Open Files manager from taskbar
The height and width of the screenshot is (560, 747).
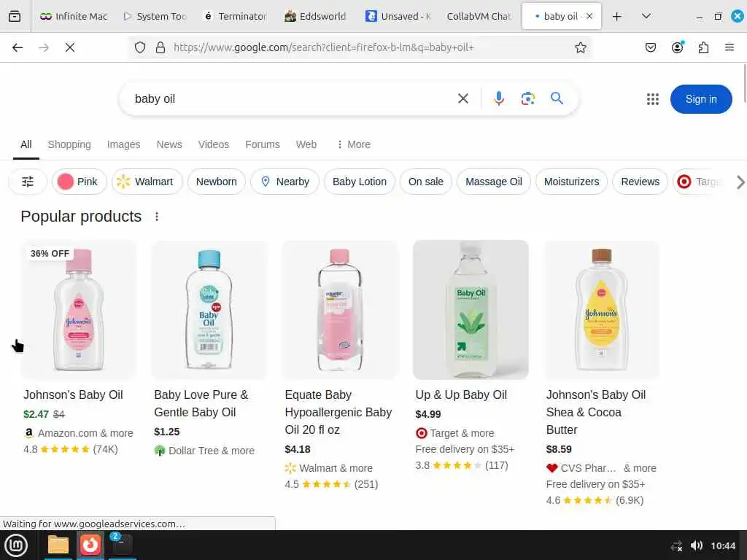(58, 545)
